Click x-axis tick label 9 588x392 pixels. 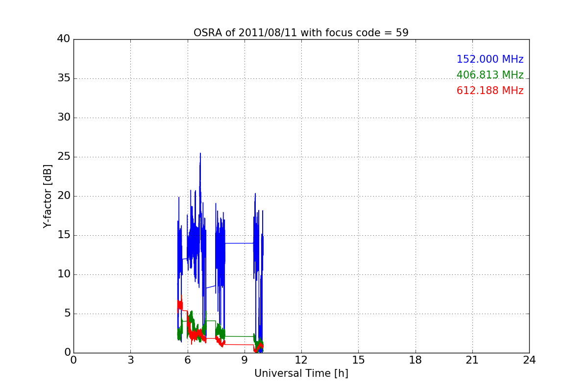244,360
